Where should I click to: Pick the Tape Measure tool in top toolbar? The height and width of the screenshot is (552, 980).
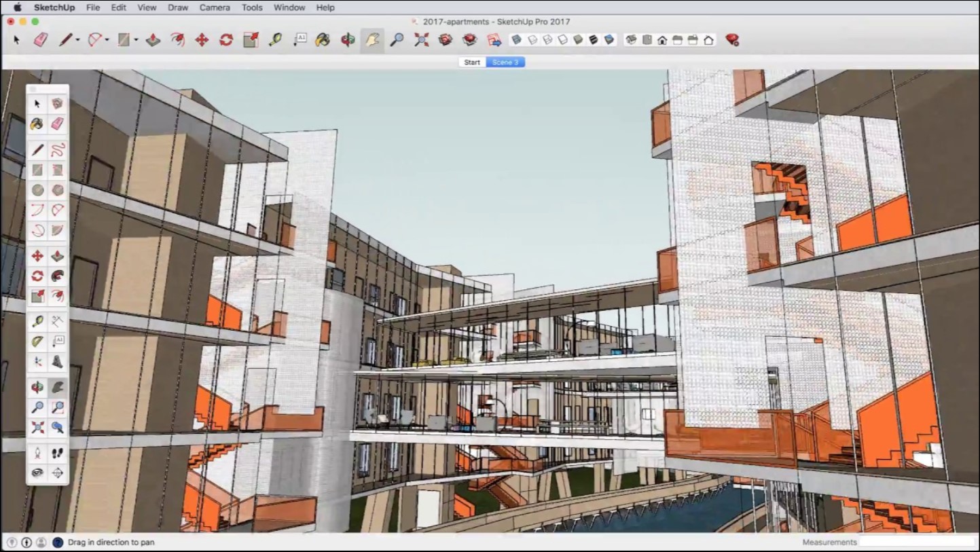point(275,40)
